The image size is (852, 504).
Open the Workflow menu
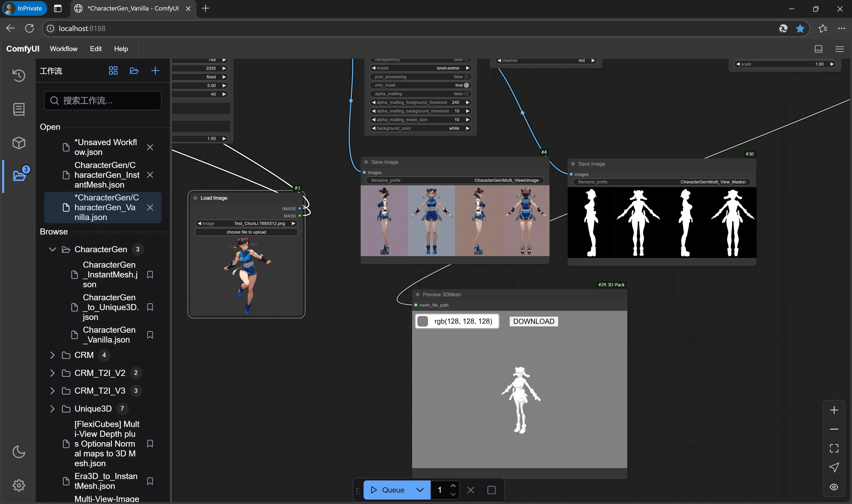coord(63,49)
